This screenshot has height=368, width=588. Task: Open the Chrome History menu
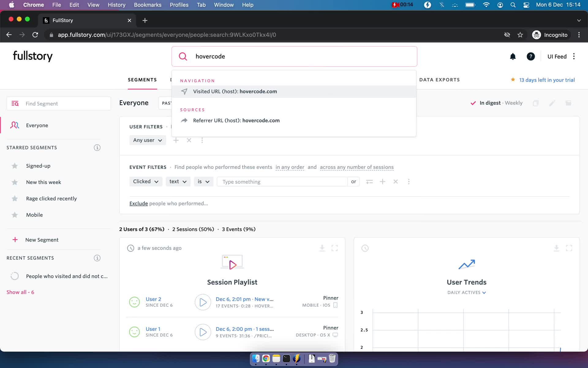click(x=116, y=5)
